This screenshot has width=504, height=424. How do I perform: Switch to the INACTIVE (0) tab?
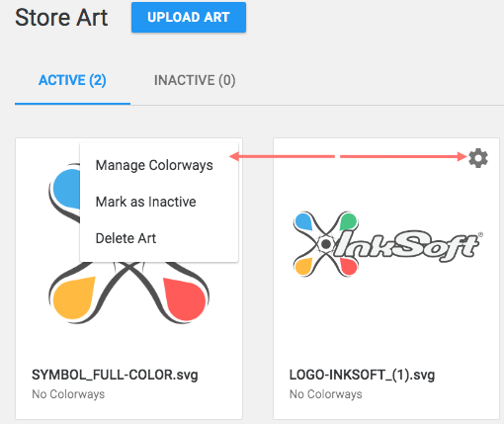(x=195, y=80)
